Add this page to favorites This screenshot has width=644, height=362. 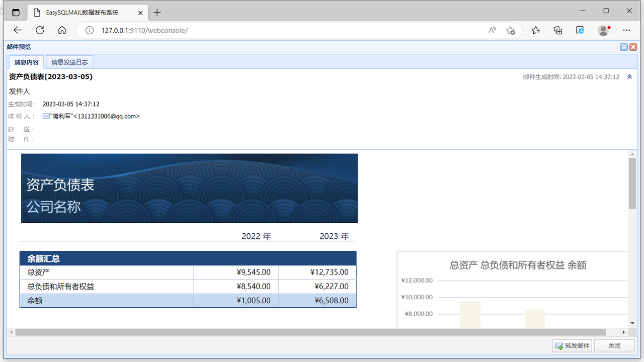point(511,30)
